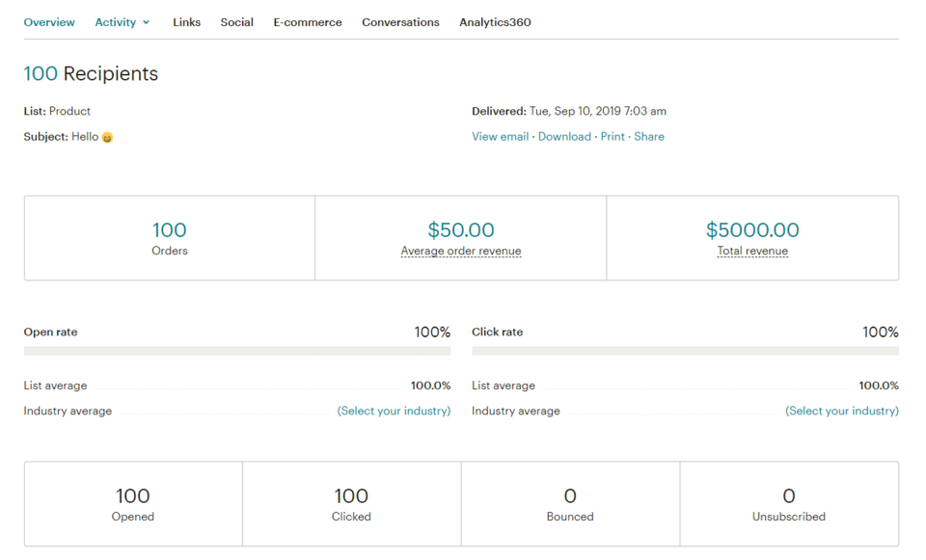
Task: Click the 100 recipients count link
Action: pos(41,74)
